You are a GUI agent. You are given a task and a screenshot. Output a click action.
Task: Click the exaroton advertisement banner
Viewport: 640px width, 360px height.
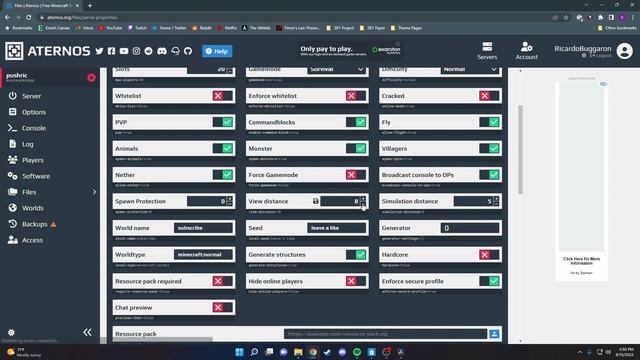(350, 50)
